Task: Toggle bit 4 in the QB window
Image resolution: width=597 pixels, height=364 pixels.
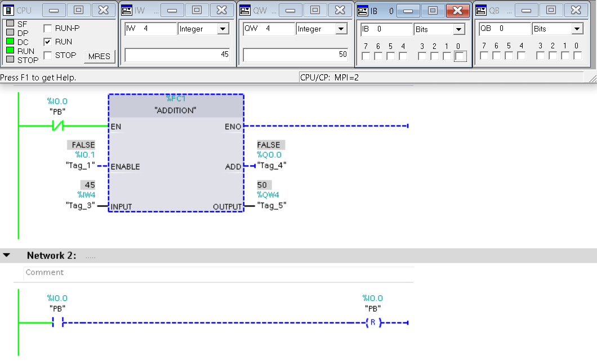Action: (x=522, y=56)
